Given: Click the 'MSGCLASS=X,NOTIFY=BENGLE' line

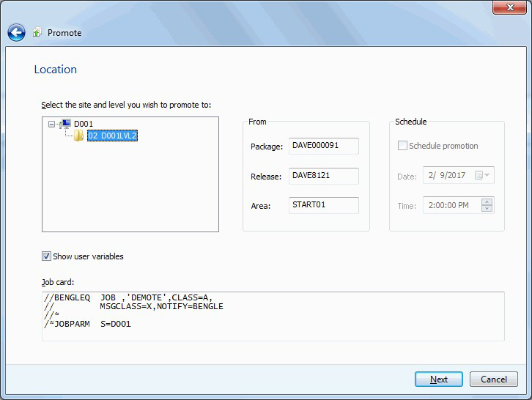Looking at the screenshot, I should point(161,306).
